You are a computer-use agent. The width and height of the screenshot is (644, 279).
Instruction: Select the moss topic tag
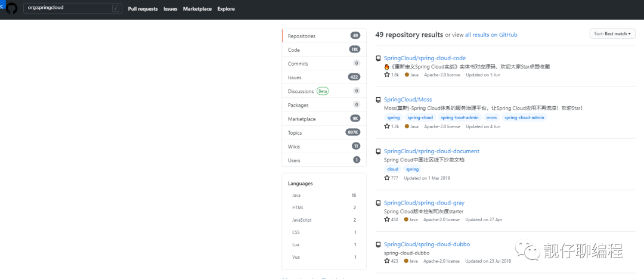point(491,117)
